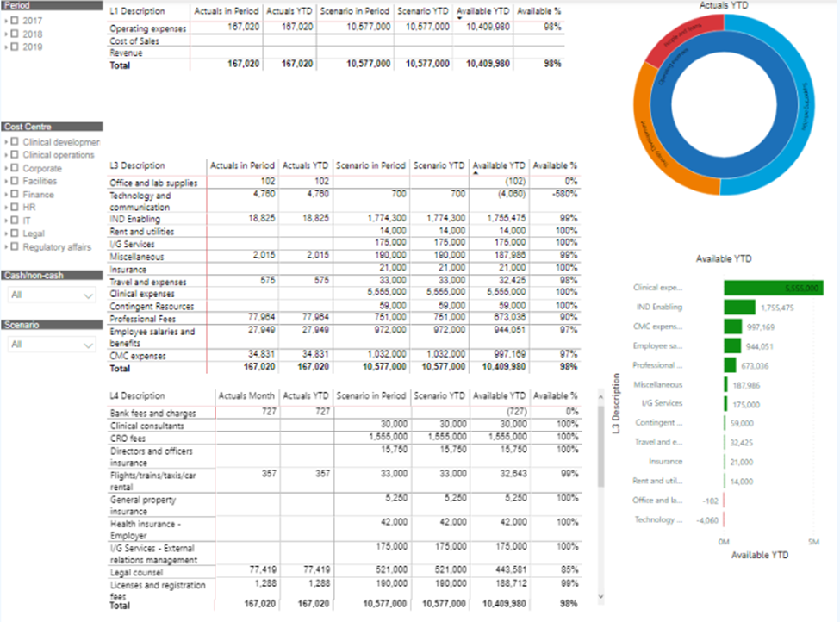Open the Scenario slicer dropdown
Image resolution: width=840 pixels, height=622 pixels.
point(51,345)
